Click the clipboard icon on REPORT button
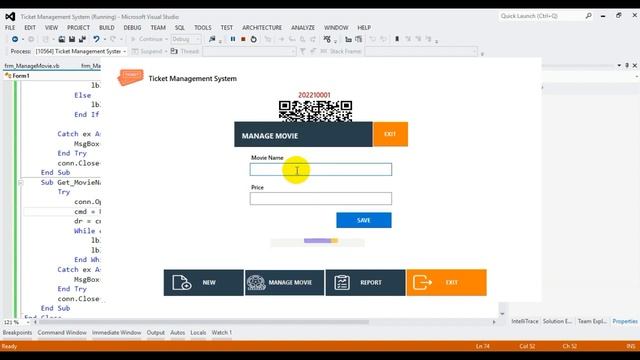The width and height of the screenshot is (640, 360). coord(342,282)
